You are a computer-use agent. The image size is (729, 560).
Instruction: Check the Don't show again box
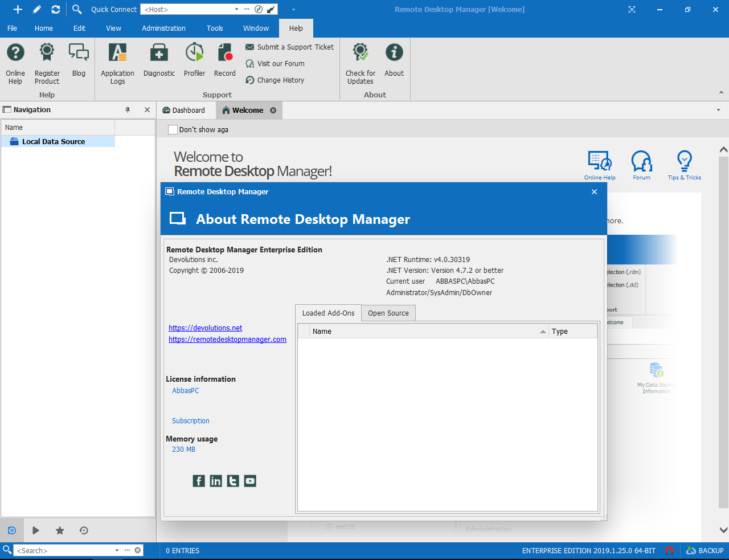tap(173, 129)
